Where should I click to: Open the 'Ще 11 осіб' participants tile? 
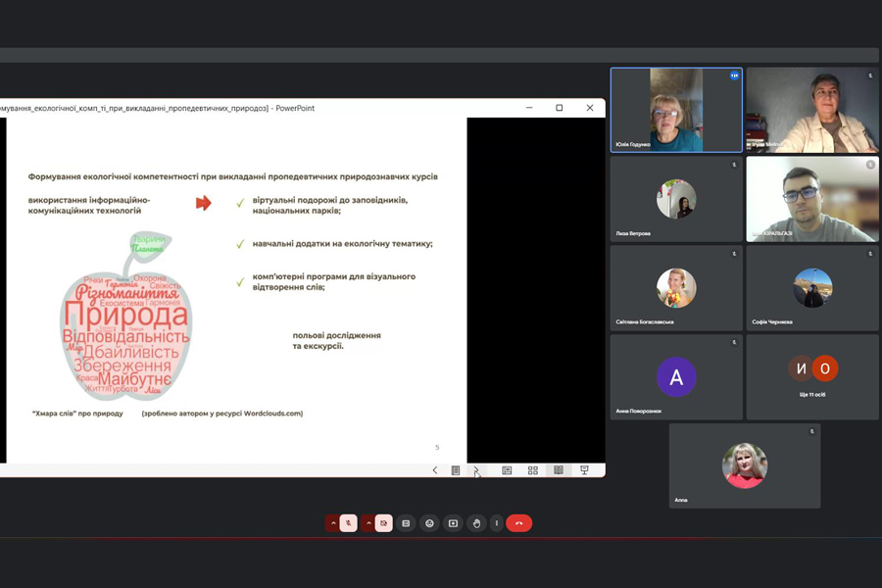[x=812, y=377]
